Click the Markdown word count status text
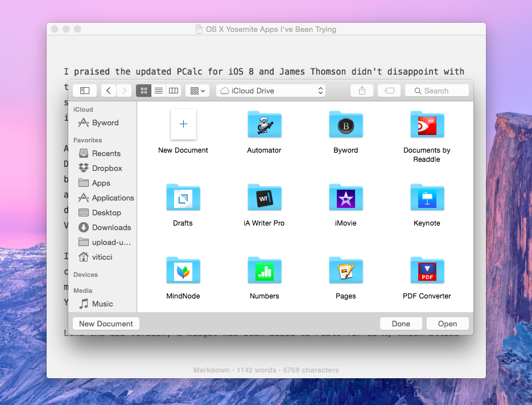The width and height of the screenshot is (532, 405). tap(266, 370)
